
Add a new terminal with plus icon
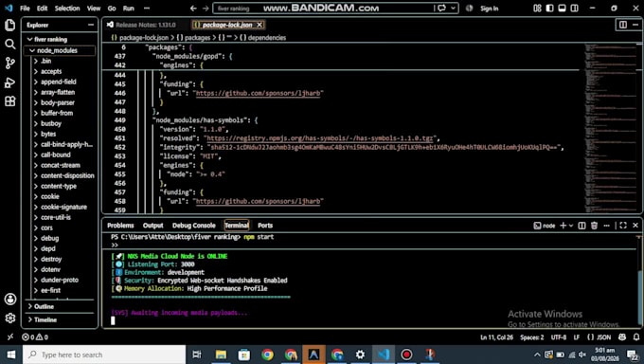(563, 226)
